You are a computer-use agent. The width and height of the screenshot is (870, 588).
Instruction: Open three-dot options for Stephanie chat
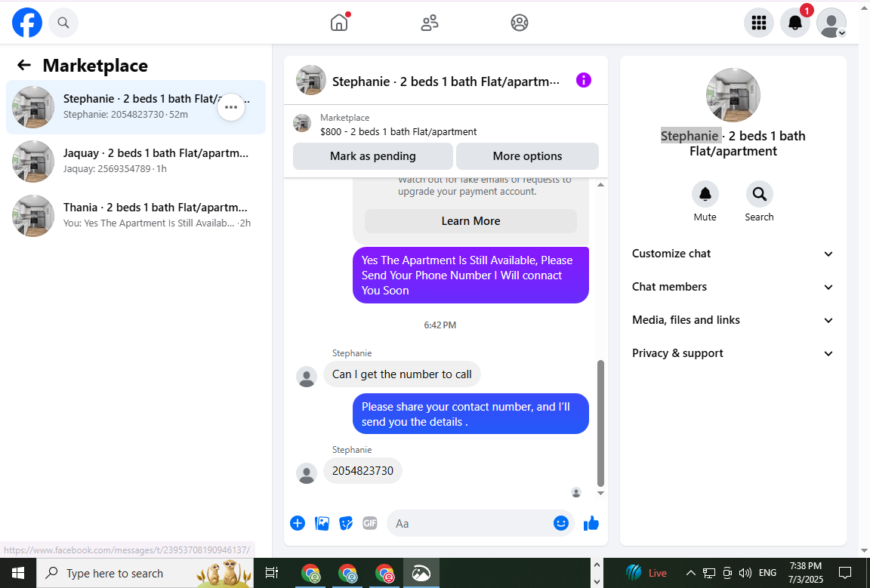pyautogui.click(x=231, y=107)
